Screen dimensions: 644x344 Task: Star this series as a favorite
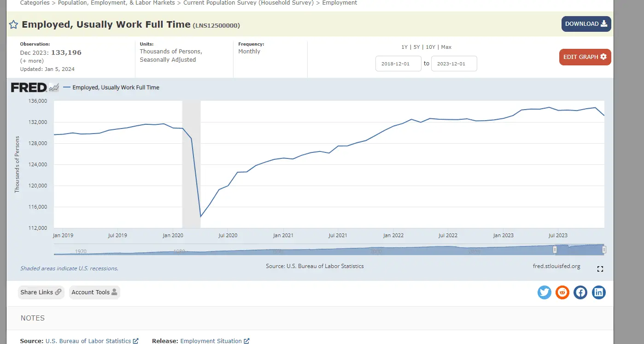[14, 24]
